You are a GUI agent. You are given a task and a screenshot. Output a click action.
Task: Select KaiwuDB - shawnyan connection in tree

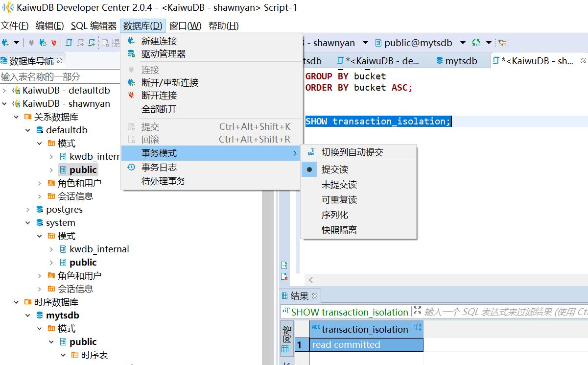pos(66,104)
